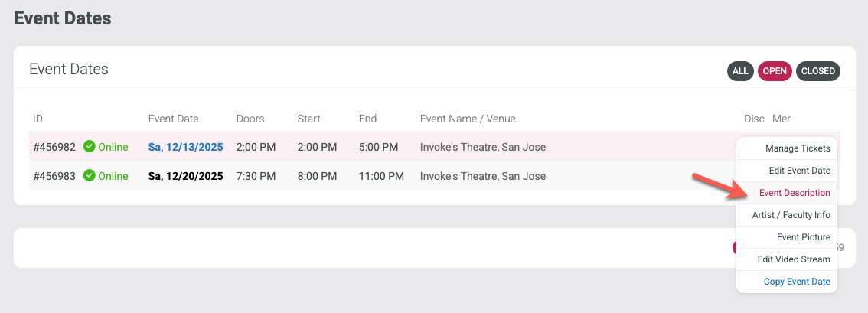The height and width of the screenshot is (313, 868).
Task: Click the Mer column header
Action: [x=781, y=119]
